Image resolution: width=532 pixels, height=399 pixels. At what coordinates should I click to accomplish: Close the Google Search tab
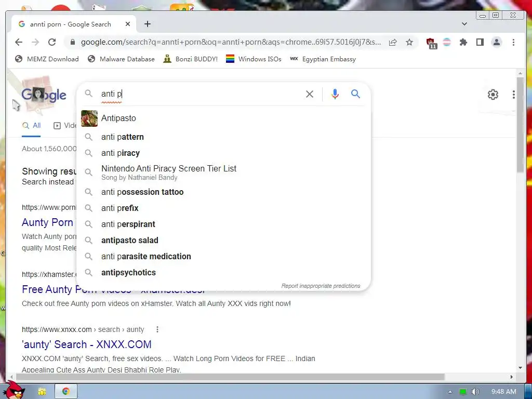pyautogui.click(x=128, y=24)
